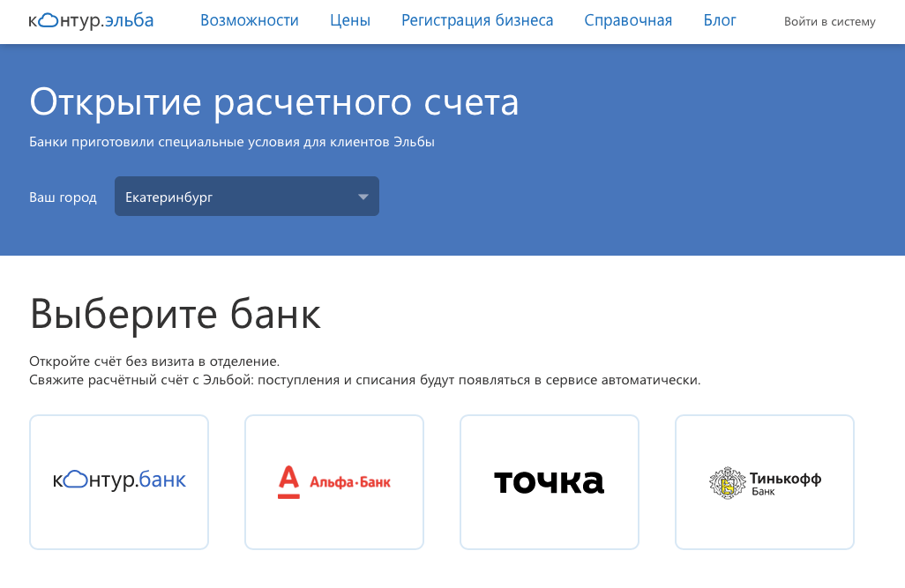Open the Возможности menu item

250,21
